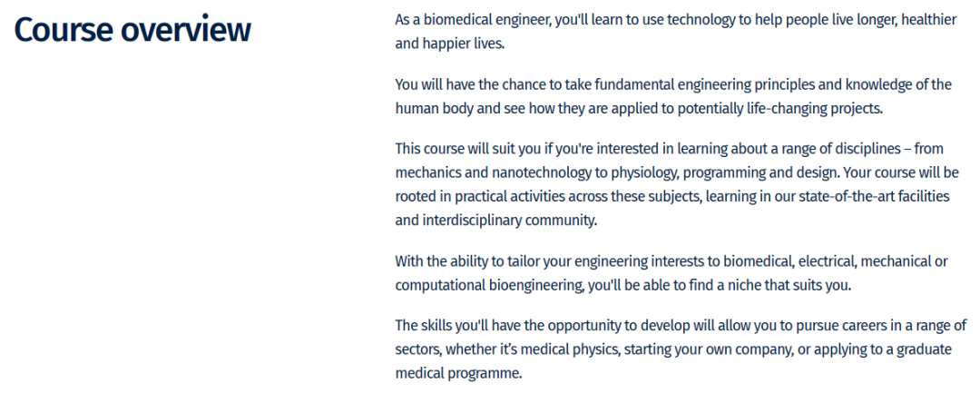
Task: Click the paragraph starting "This course will suit you"
Action: (671, 183)
